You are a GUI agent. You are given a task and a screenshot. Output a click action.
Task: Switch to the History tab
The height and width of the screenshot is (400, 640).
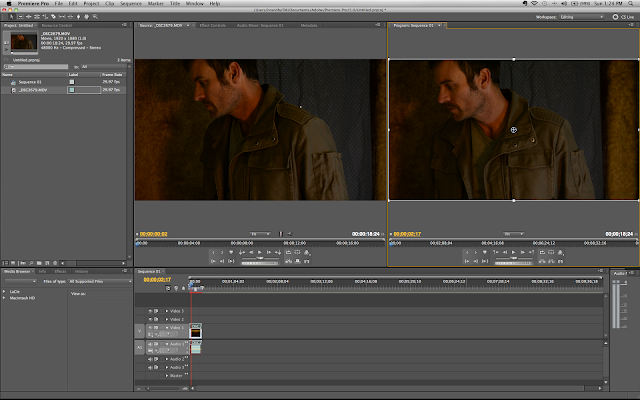(81, 271)
